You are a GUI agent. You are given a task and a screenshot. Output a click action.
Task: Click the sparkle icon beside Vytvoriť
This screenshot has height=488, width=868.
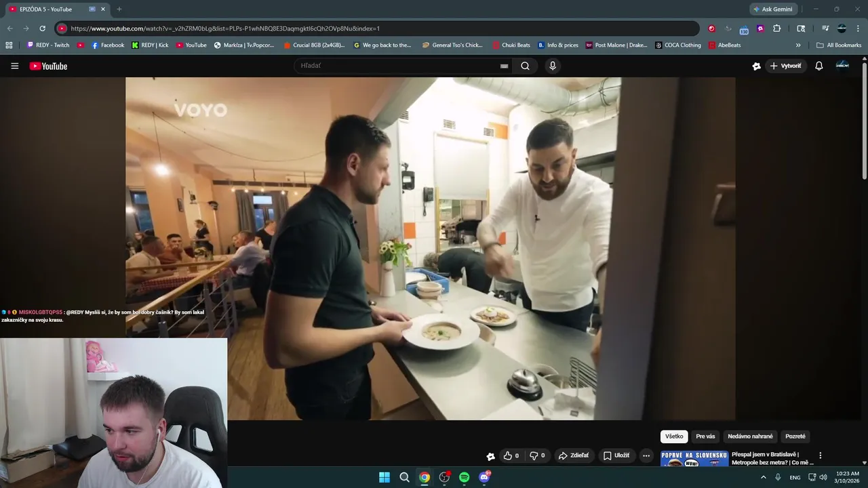[x=756, y=66]
